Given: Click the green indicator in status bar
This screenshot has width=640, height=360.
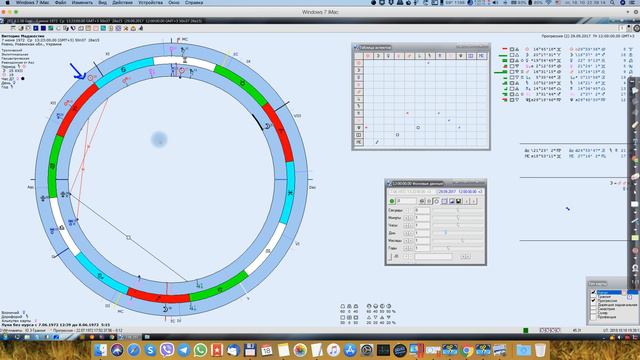Looking at the screenshot, I should point(526,330).
